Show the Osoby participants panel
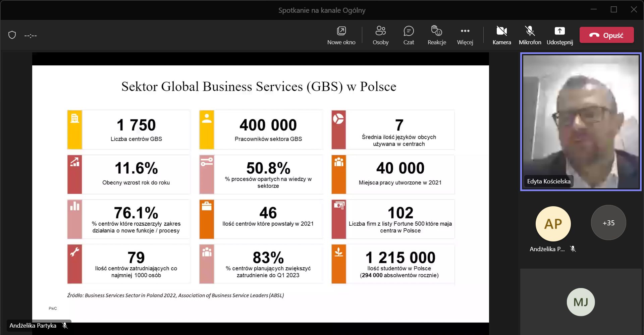The image size is (644, 335). click(380, 35)
